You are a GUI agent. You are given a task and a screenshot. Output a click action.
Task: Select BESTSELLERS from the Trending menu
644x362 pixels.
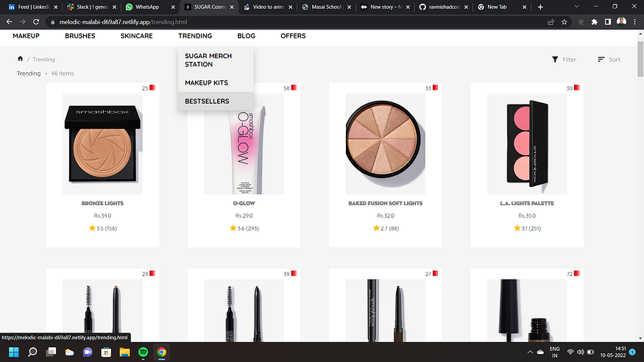coord(207,102)
